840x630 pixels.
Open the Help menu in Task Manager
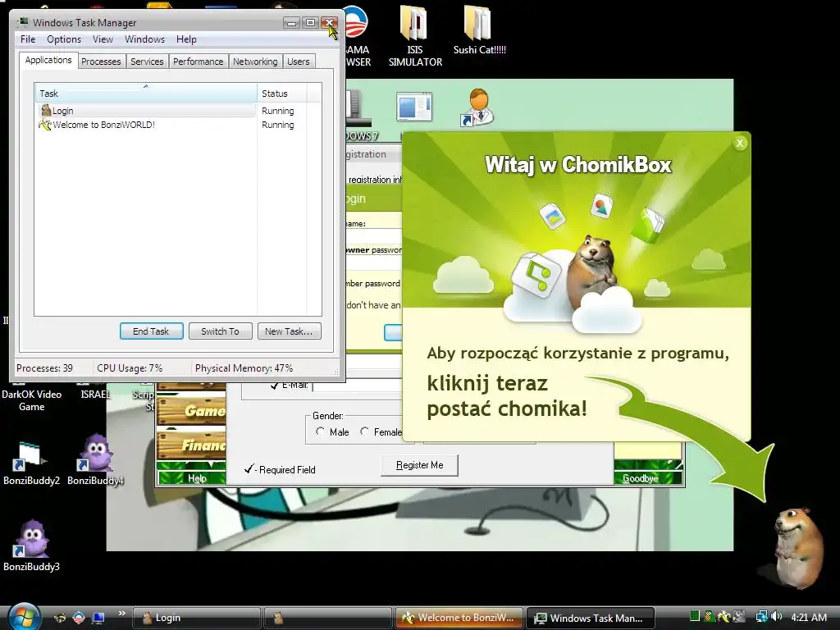[x=186, y=39]
